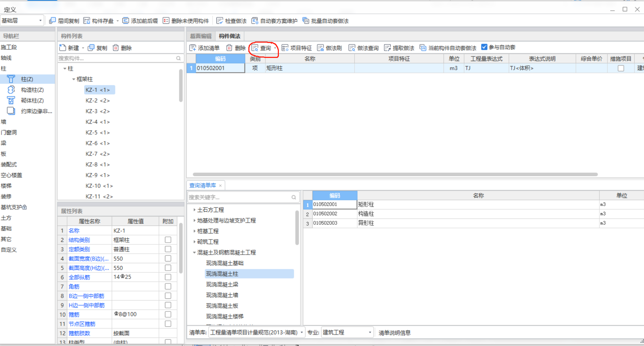The width and height of the screenshot is (644, 346).
Task: Click search icon in 搜索构件 box
Action: (x=178, y=58)
